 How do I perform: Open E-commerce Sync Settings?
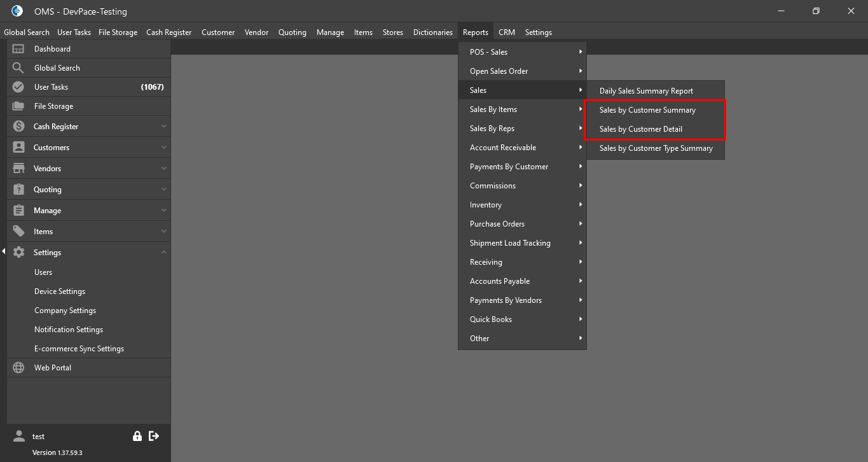click(79, 349)
